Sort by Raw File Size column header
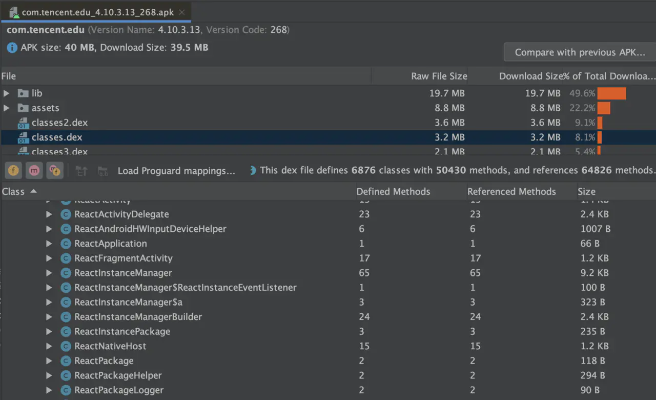Screen dimensions: 656x400 coord(439,76)
